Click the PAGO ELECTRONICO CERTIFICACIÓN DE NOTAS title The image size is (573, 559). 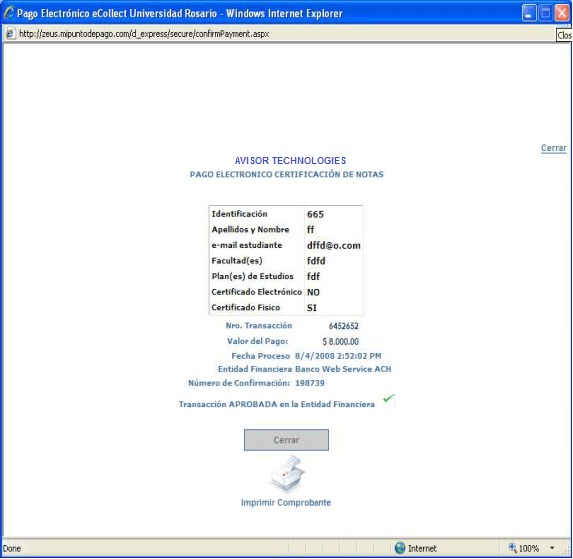[286, 174]
